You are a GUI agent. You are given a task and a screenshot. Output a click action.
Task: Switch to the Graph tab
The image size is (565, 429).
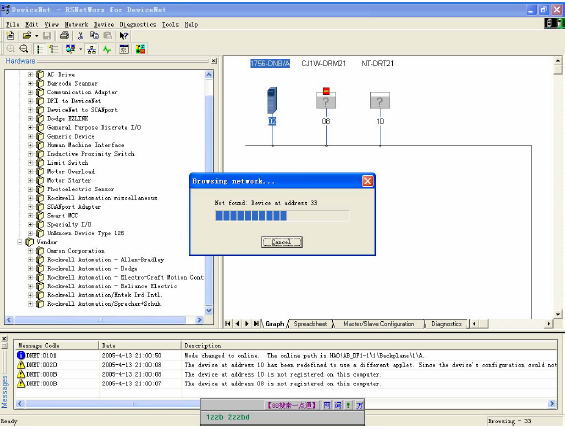coord(275,324)
